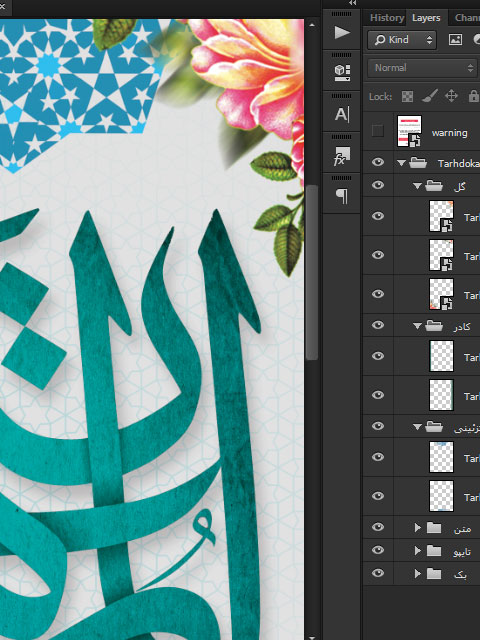The width and height of the screenshot is (480, 640).
Task: Show the hidden warning layer
Action: (378, 131)
